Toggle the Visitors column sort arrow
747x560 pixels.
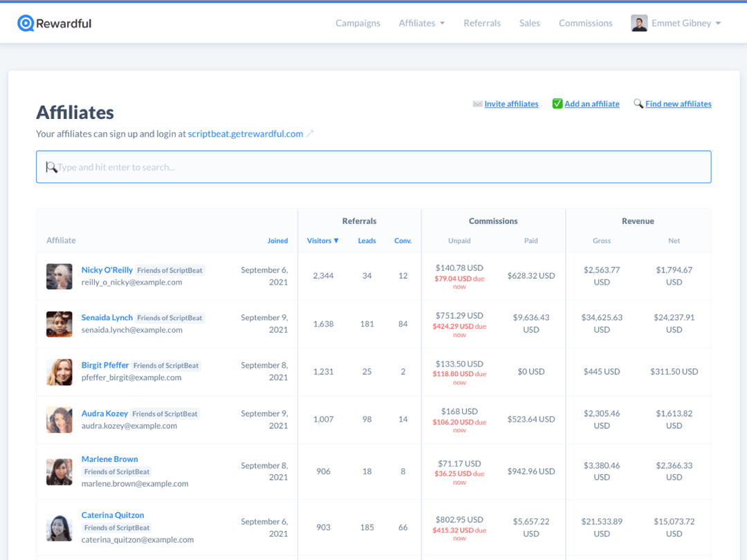point(337,240)
